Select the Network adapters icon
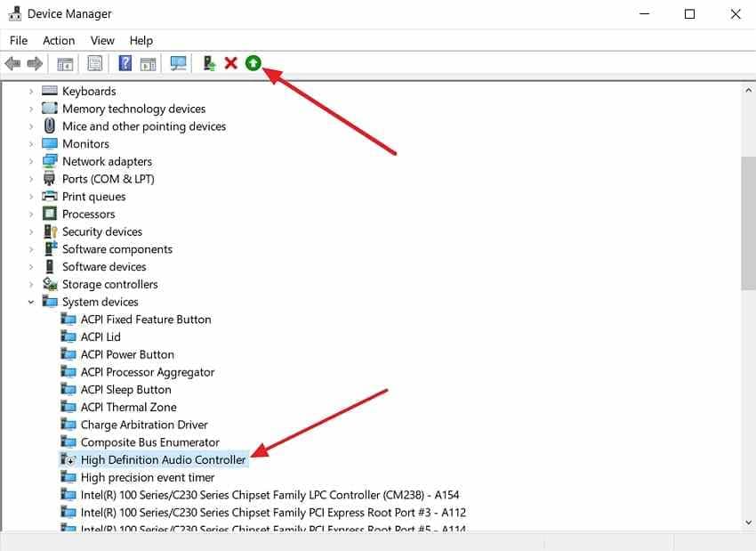Viewport: 756px width, 551px height. coord(50,161)
